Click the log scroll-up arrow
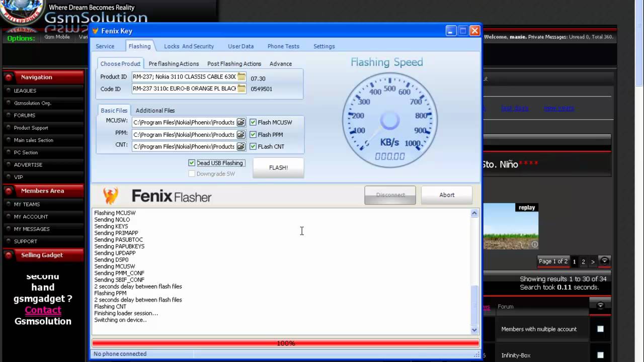This screenshot has height=362, width=644. coord(474,213)
